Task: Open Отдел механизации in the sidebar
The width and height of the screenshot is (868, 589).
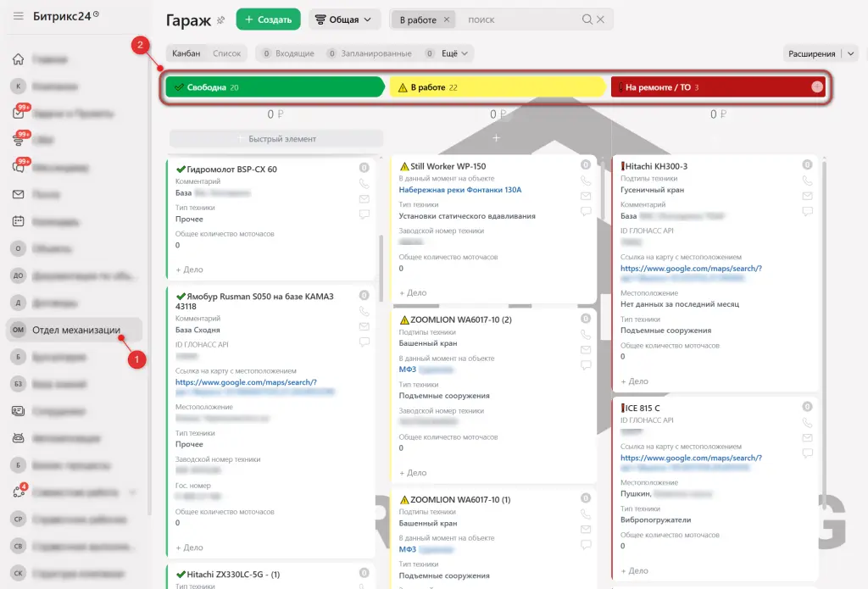Action: (75, 330)
